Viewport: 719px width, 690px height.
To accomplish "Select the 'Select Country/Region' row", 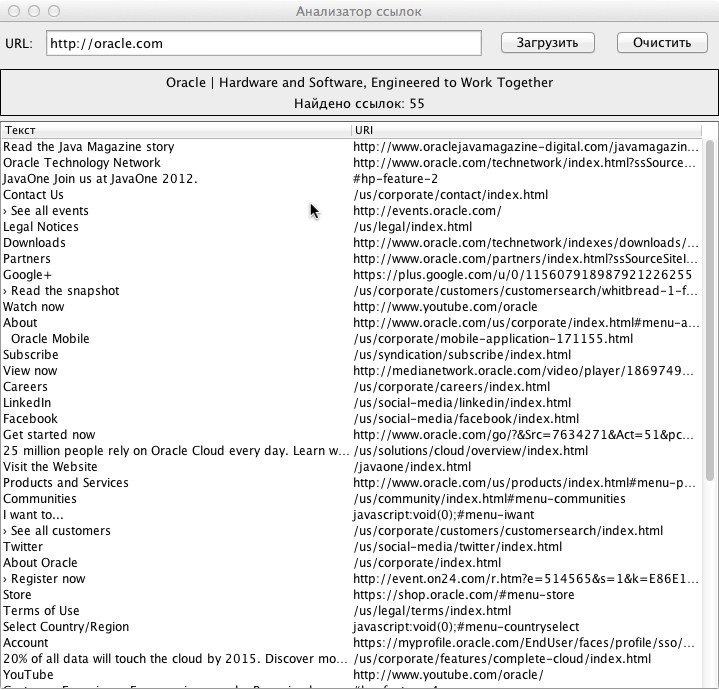I will pyautogui.click(x=352, y=627).
